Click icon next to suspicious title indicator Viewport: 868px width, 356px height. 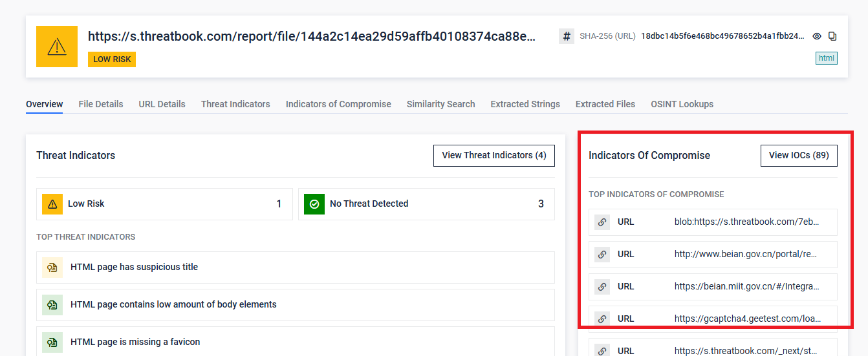point(52,267)
